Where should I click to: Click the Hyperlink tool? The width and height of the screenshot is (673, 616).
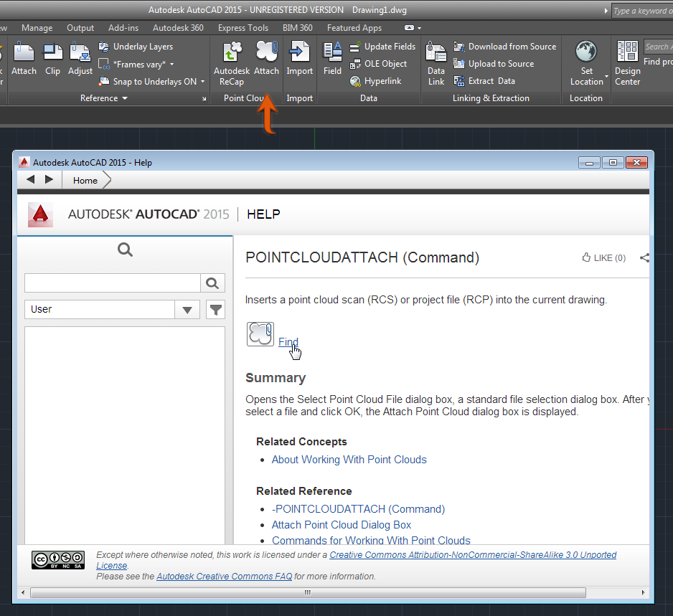tap(375, 81)
